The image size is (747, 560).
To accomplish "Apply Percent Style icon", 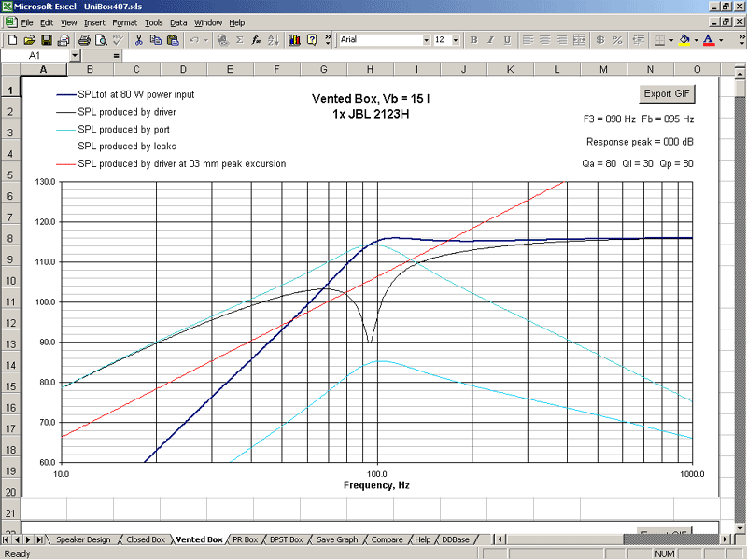I will [617, 40].
